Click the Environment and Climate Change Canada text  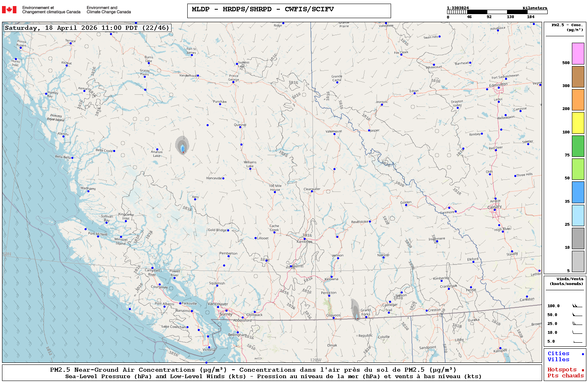point(109,10)
